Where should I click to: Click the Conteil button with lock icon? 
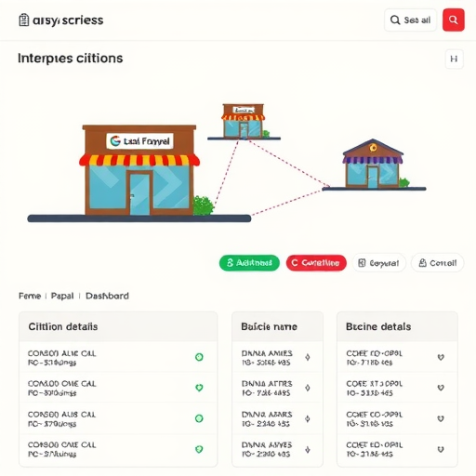click(x=437, y=263)
